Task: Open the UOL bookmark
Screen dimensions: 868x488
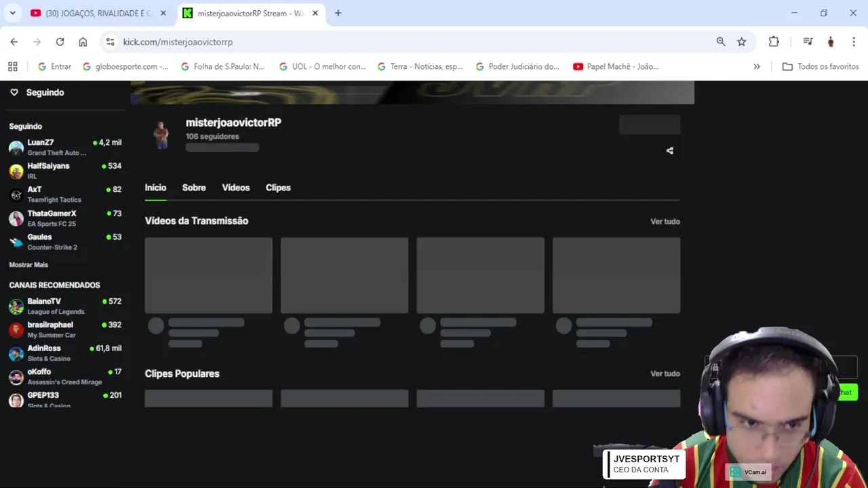Action: tap(322, 66)
